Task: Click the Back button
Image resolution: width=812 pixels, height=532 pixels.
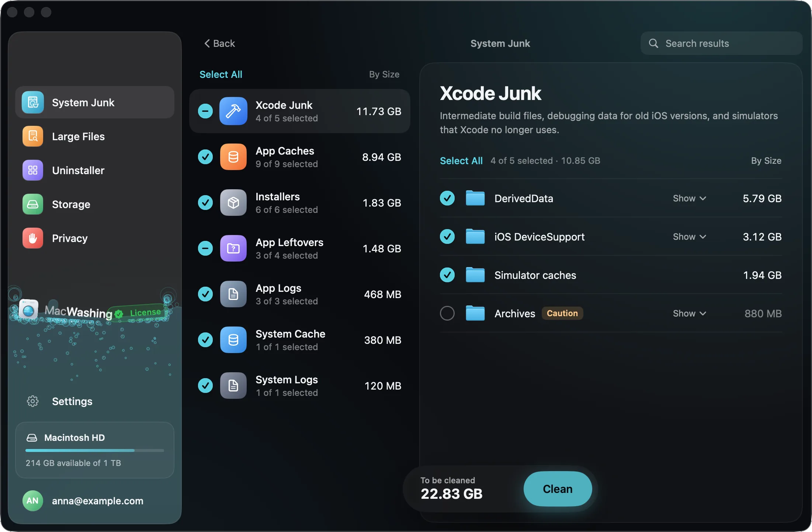Action: (x=220, y=44)
